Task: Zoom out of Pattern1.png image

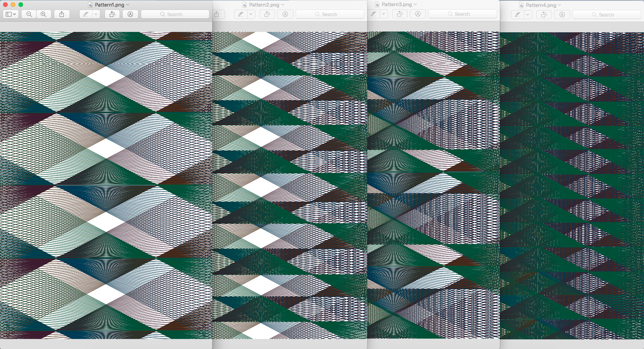Action: pos(28,14)
